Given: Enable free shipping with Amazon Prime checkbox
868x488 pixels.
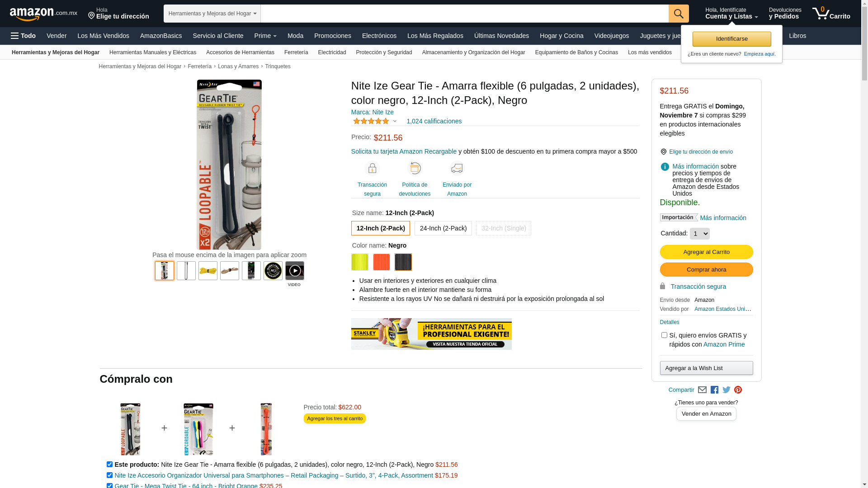Looking at the screenshot, I should coord(664,335).
